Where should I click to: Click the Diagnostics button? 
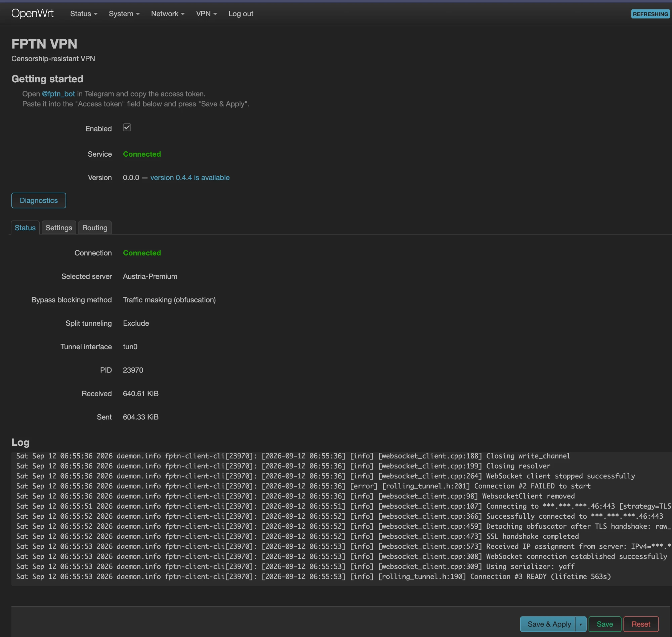[39, 200]
